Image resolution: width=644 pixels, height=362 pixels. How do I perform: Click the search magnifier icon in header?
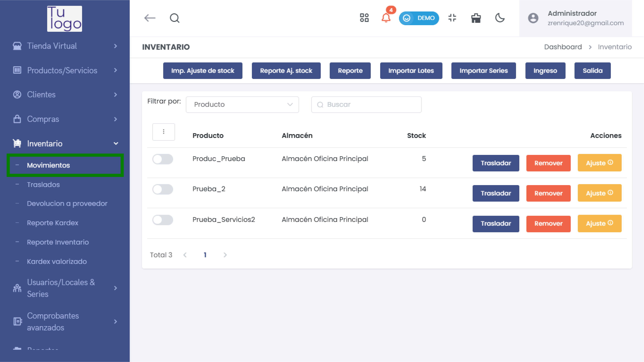coord(175,18)
